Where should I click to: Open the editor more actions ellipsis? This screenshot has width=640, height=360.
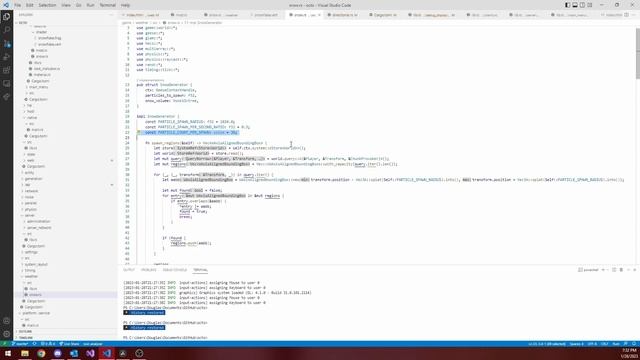(634, 15)
